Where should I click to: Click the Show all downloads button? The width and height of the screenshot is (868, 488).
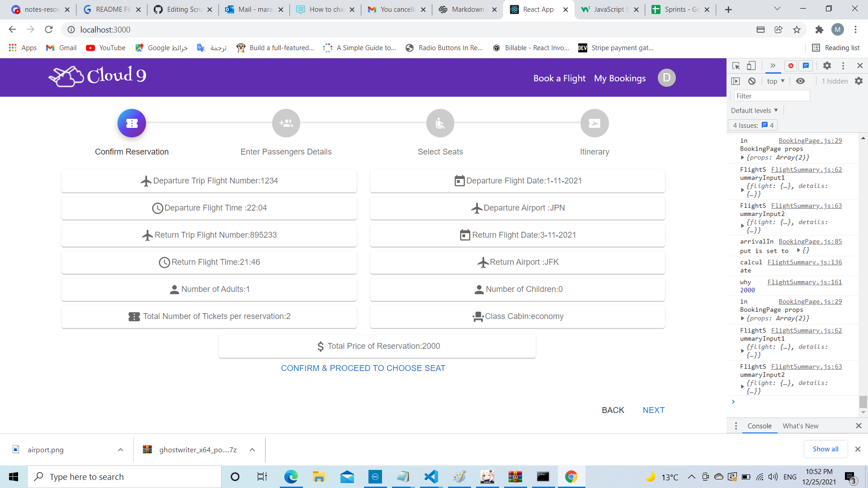click(826, 449)
